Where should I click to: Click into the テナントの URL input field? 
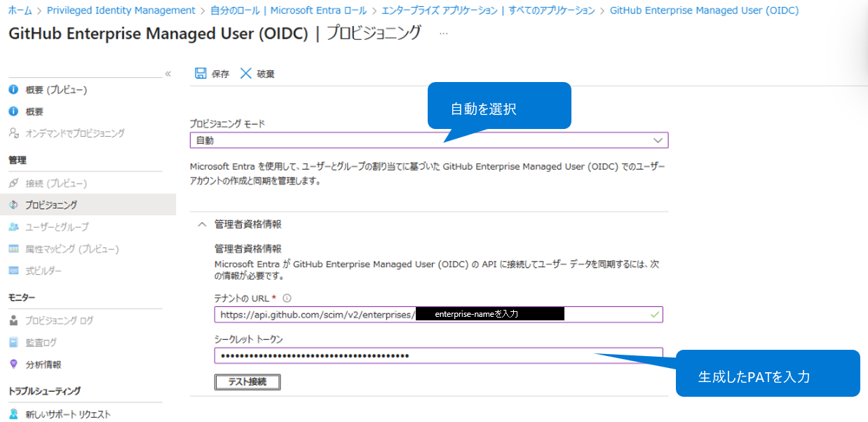(x=438, y=315)
